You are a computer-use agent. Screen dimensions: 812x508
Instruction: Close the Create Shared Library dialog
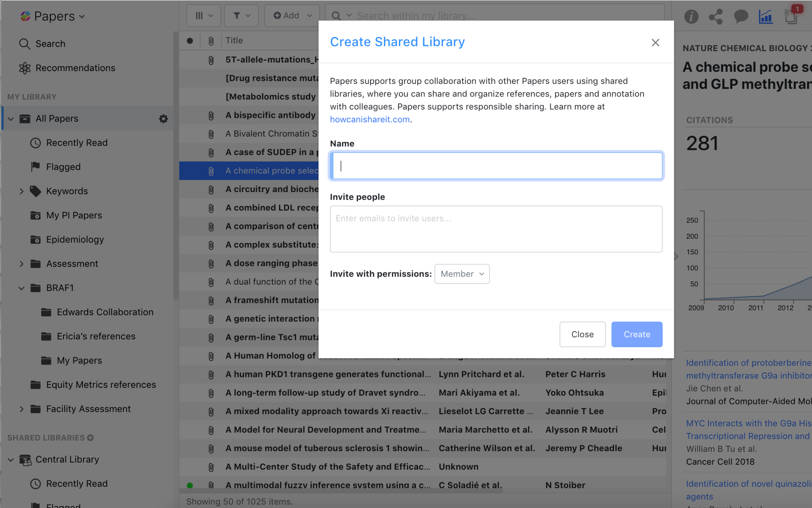[x=655, y=43]
